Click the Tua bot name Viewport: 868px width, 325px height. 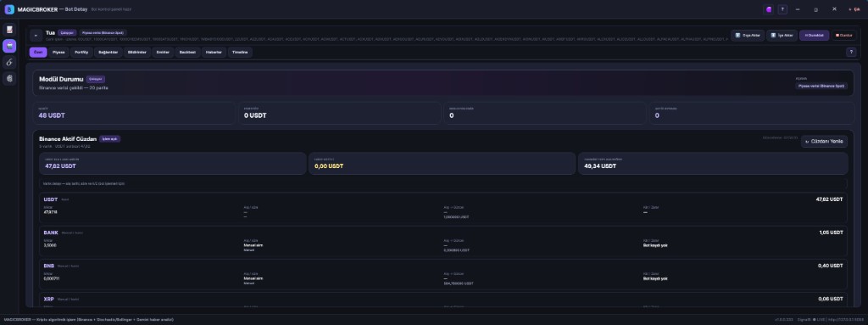[50, 33]
